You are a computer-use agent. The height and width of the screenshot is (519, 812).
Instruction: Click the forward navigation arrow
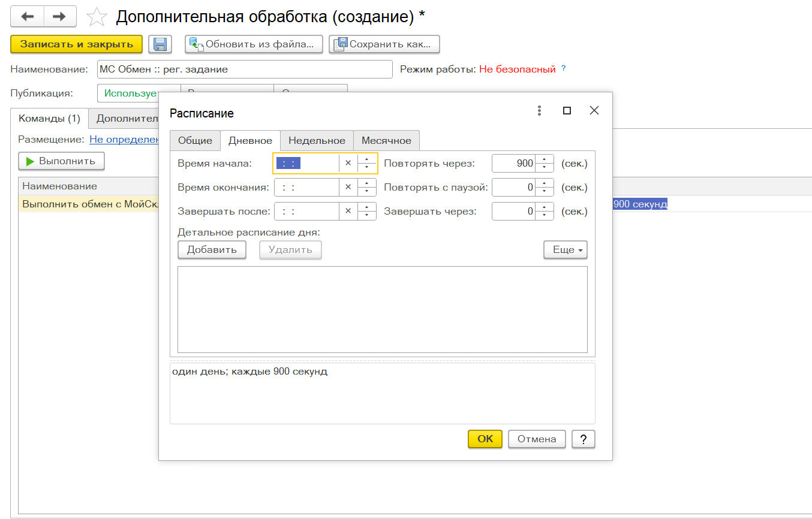[59, 17]
